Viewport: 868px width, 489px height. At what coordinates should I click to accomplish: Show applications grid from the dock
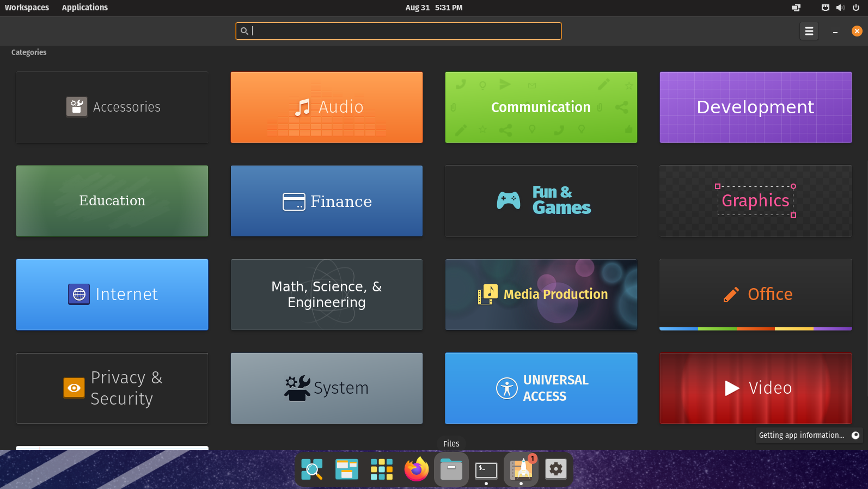click(x=382, y=469)
